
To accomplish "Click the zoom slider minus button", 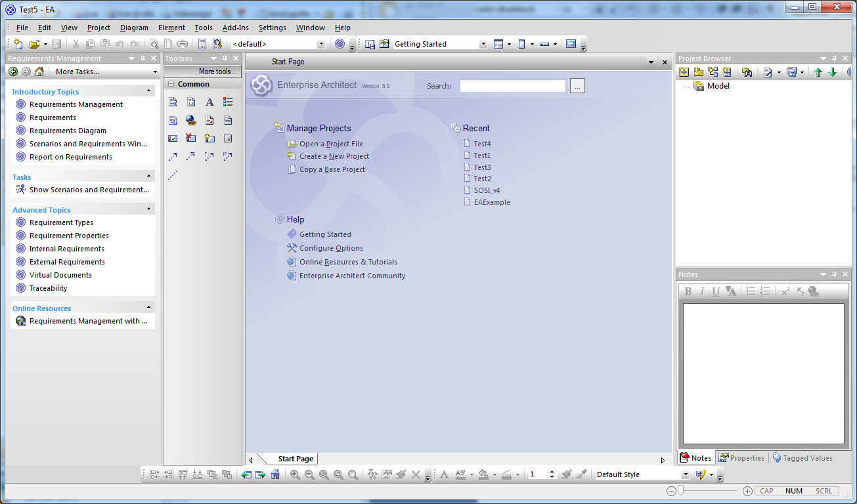I will coord(671,491).
